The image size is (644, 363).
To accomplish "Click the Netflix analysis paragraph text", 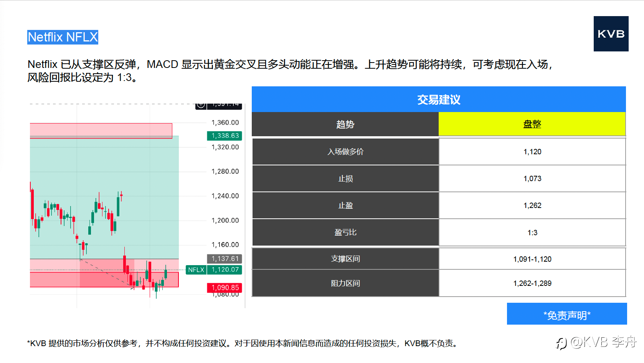I will [290, 71].
